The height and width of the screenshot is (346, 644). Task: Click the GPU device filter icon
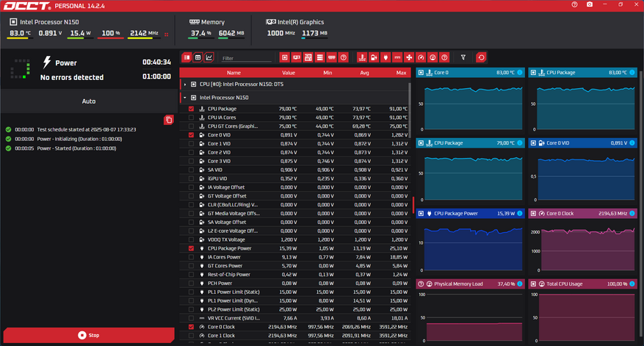296,57
